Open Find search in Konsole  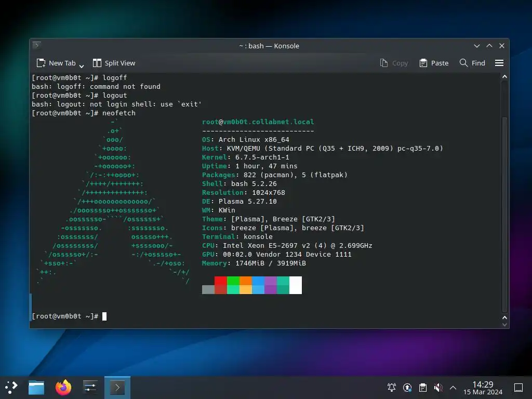click(x=472, y=63)
